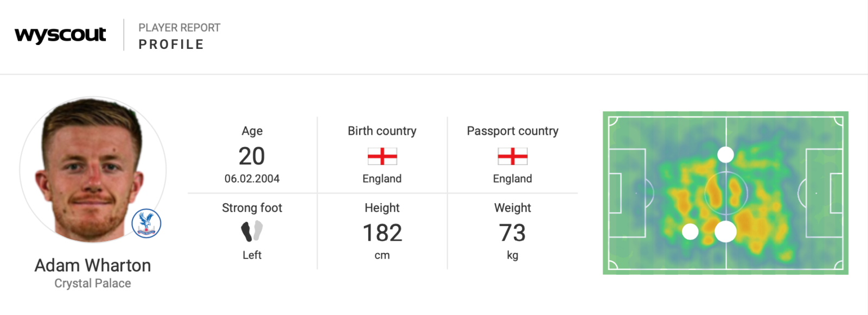Viewport: 868px width, 315px height.
Task: Click the Age value 20
Action: point(252,156)
